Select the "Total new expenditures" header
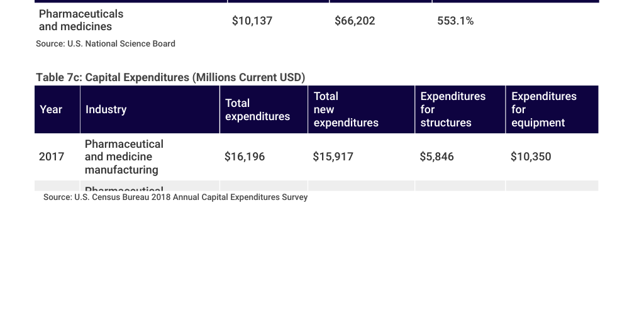Screen dimensions: 644x322 pos(346,109)
